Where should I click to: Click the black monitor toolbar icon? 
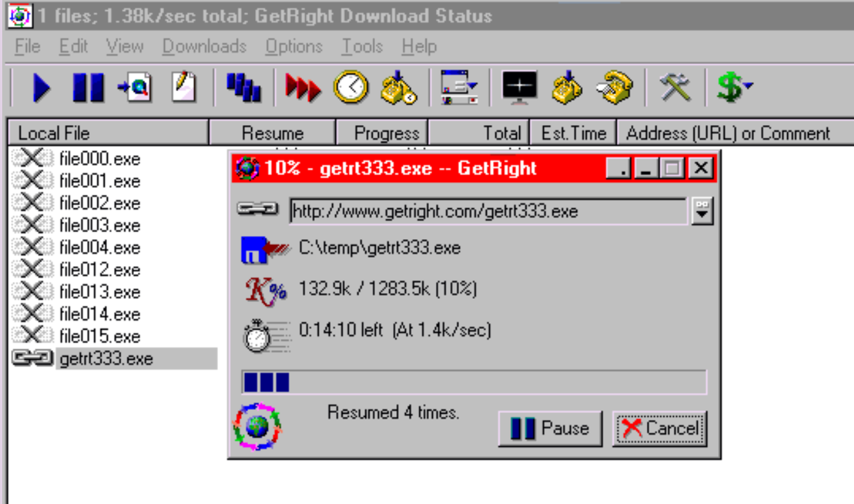pos(519,87)
